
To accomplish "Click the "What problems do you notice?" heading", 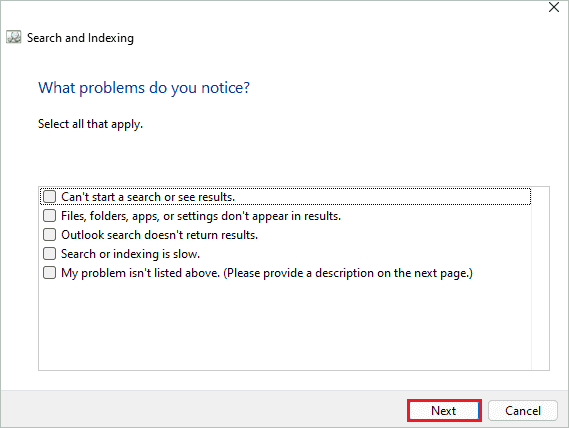I will point(144,88).
